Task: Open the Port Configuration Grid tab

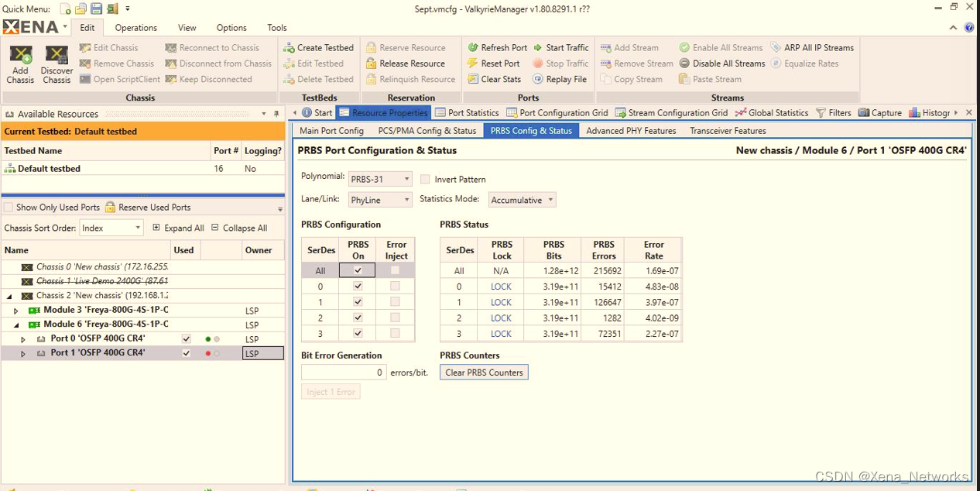Action: [x=557, y=112]
